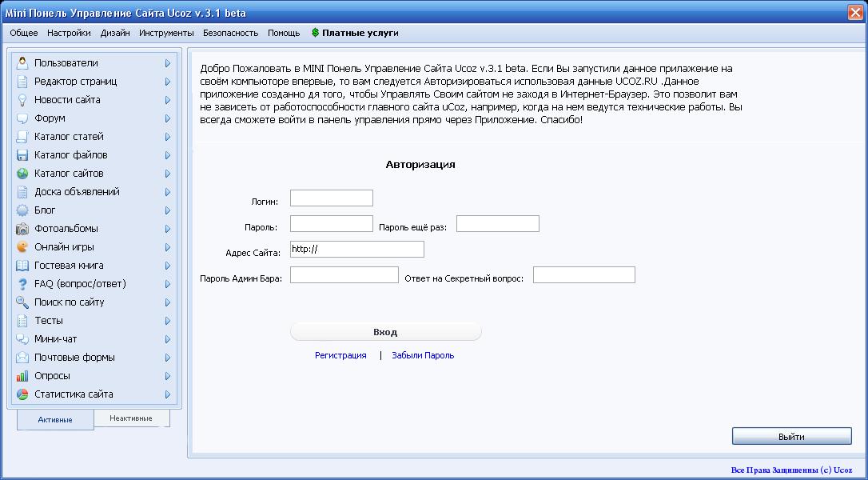This screenshot has width=868, height=480.
Task: Open the Инструменты menu
Action: coord(166,33)
